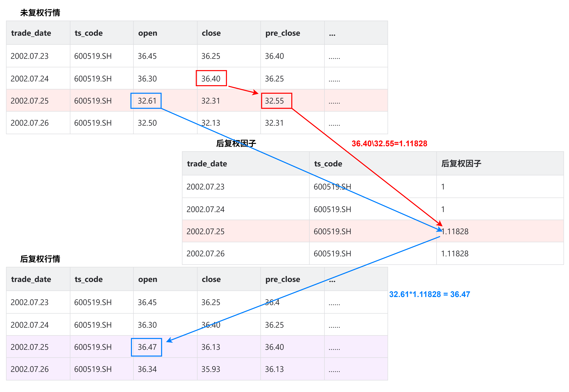Click the 32.13 close value
Viewport: 569px width, 392px height.
[211, 123]
